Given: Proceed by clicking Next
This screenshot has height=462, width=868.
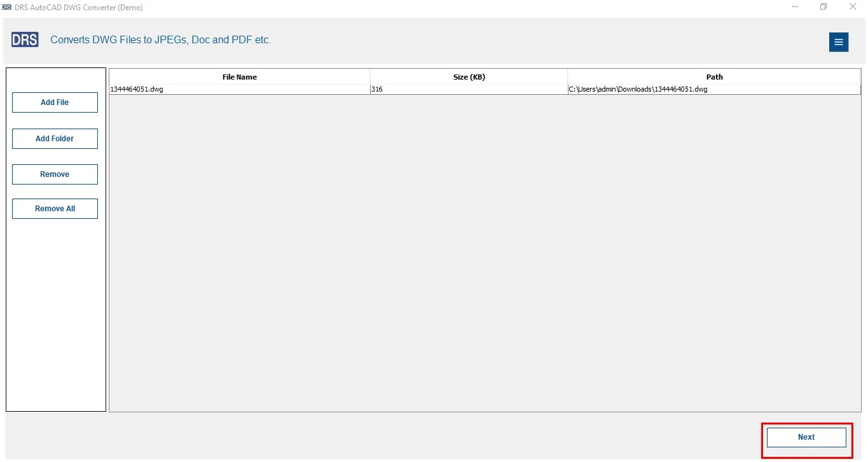Looking at the screenshot, I should point(805,437).
